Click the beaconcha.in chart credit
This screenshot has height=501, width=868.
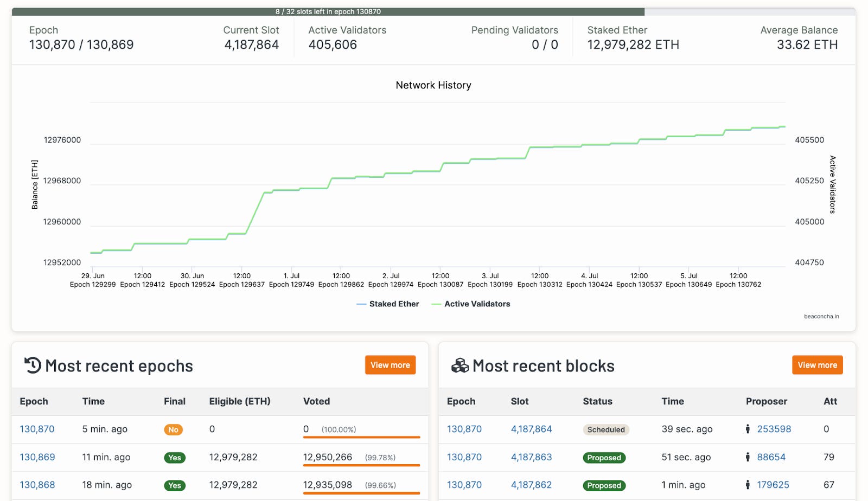821,317
